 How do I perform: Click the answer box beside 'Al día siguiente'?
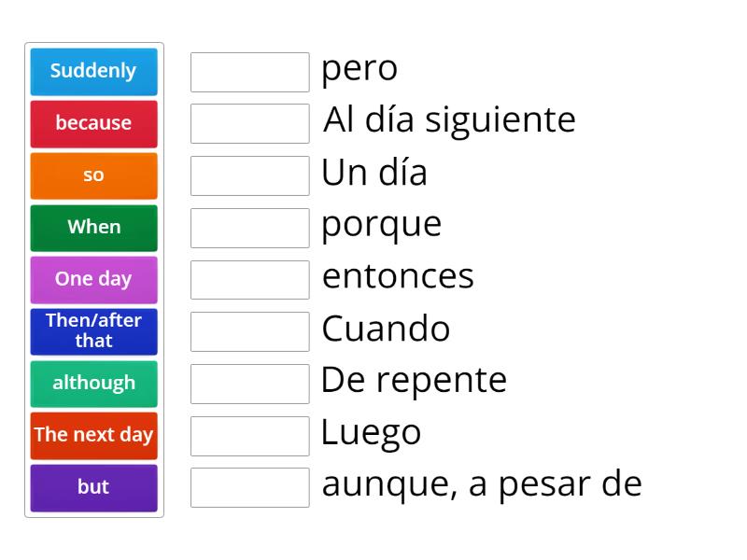point(249,123)
